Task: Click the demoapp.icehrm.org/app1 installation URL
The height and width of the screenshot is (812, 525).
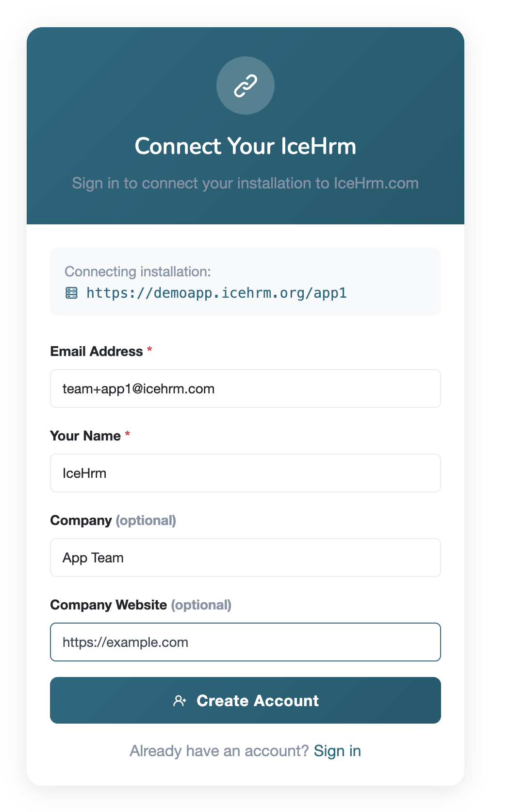Action: [216, 293]
